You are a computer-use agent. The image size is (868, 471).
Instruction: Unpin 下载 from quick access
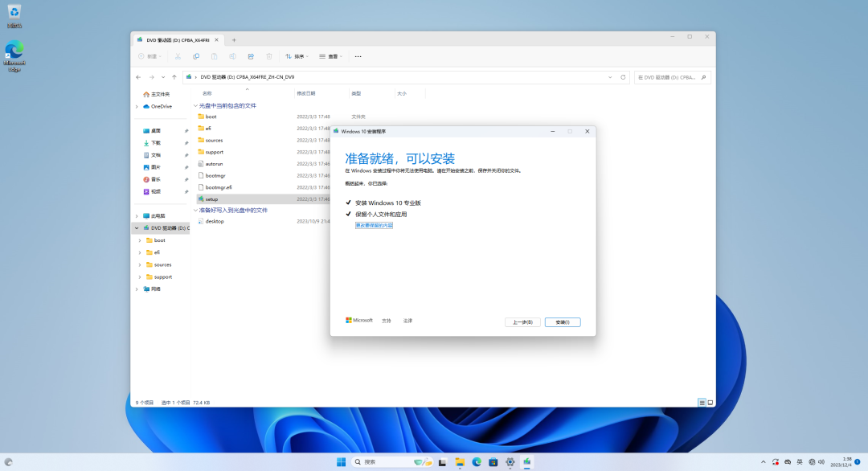pyautogui.click(x=186, y=143)
